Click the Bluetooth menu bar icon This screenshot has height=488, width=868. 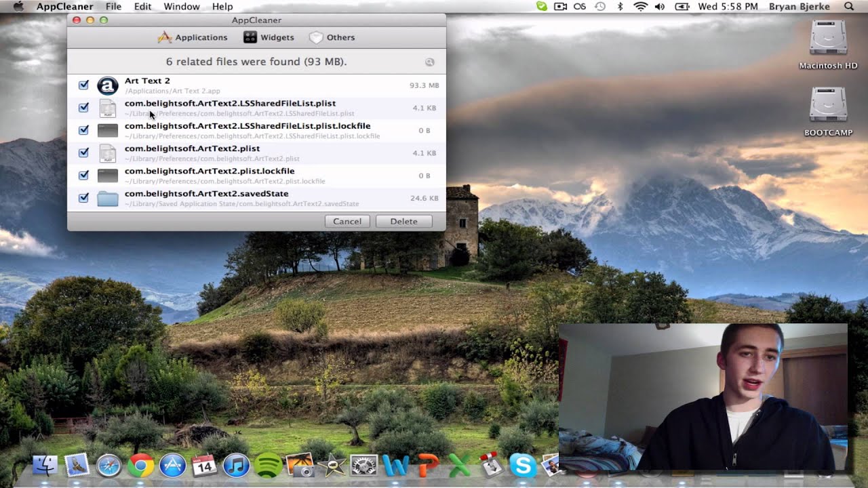coord(620,6)
